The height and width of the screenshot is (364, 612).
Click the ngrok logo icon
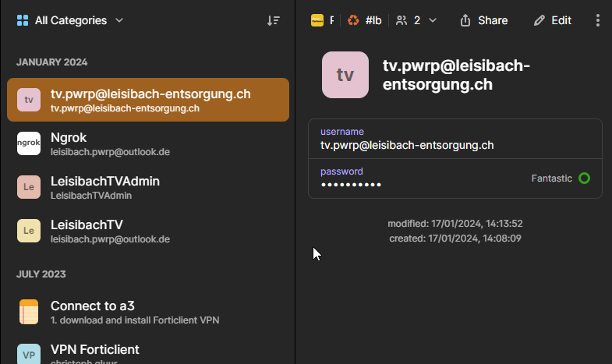click(29, 143)
